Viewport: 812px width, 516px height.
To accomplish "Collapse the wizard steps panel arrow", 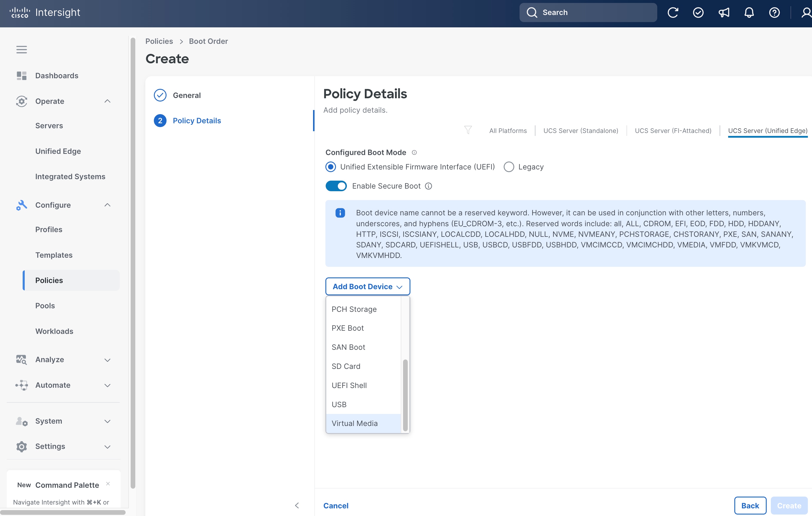I will click(x=297, y=505).
